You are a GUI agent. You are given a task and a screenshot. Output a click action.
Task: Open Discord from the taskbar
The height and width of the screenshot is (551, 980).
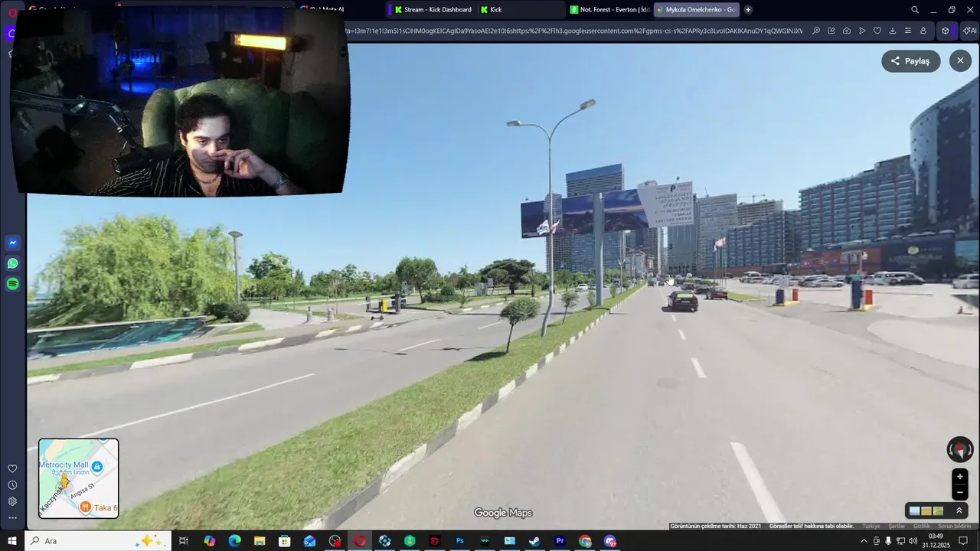tap(610, 541)
